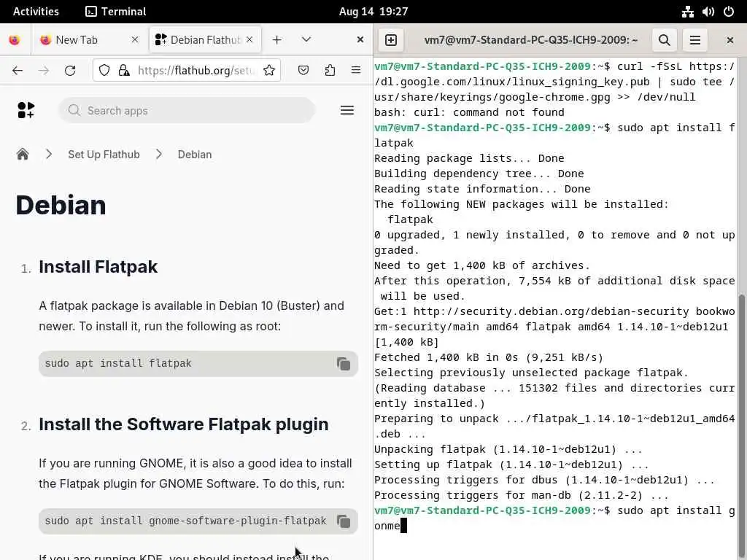The image size is (747, 560).
Task: Open Firefox extensions menu
Action: (330, 71)
